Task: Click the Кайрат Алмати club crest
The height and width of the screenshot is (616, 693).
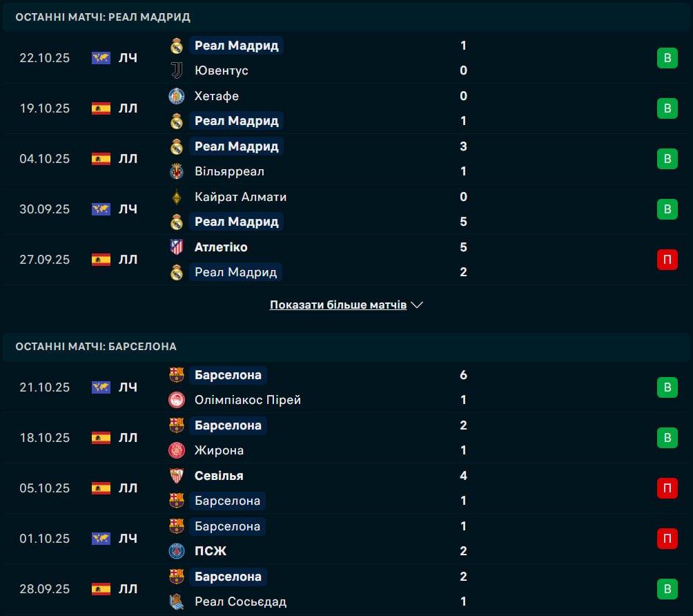Action: point(177,197)
